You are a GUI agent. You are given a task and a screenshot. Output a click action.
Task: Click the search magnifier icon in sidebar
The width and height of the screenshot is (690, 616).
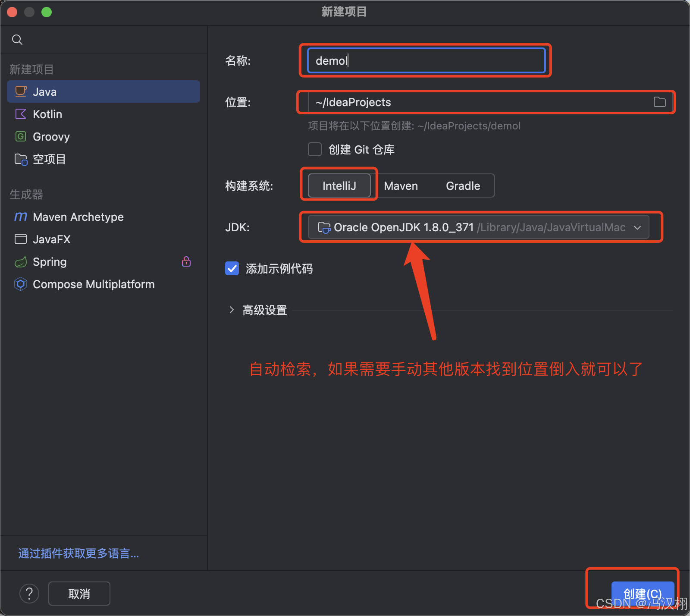tap(17, 40)
